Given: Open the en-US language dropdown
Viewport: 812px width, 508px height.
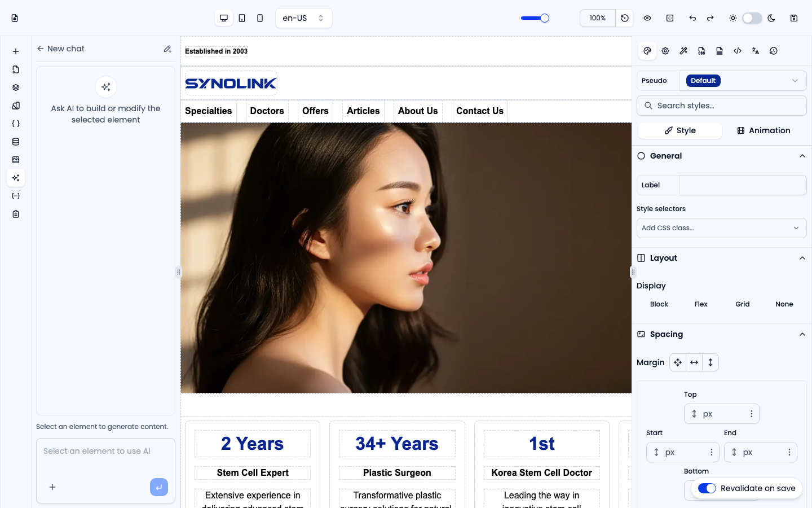Looking at the screenshot, I should click(304, 18).
